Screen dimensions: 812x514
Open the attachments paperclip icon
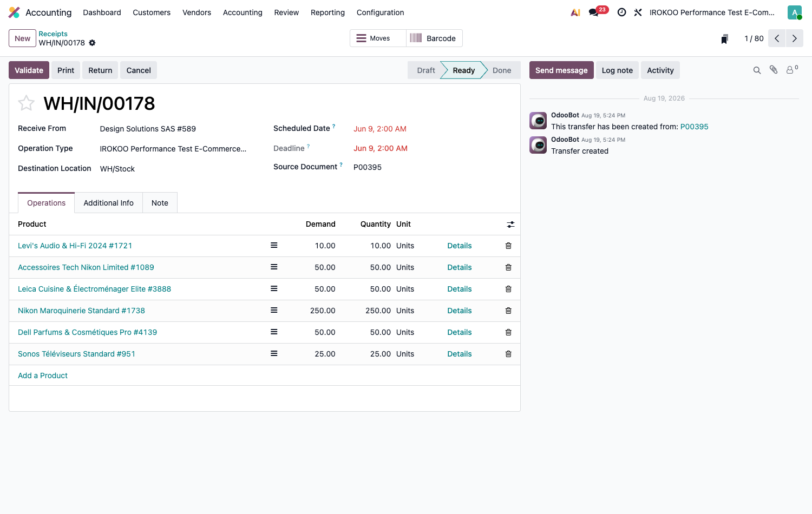pyautogui.click(x=774, y=70)
